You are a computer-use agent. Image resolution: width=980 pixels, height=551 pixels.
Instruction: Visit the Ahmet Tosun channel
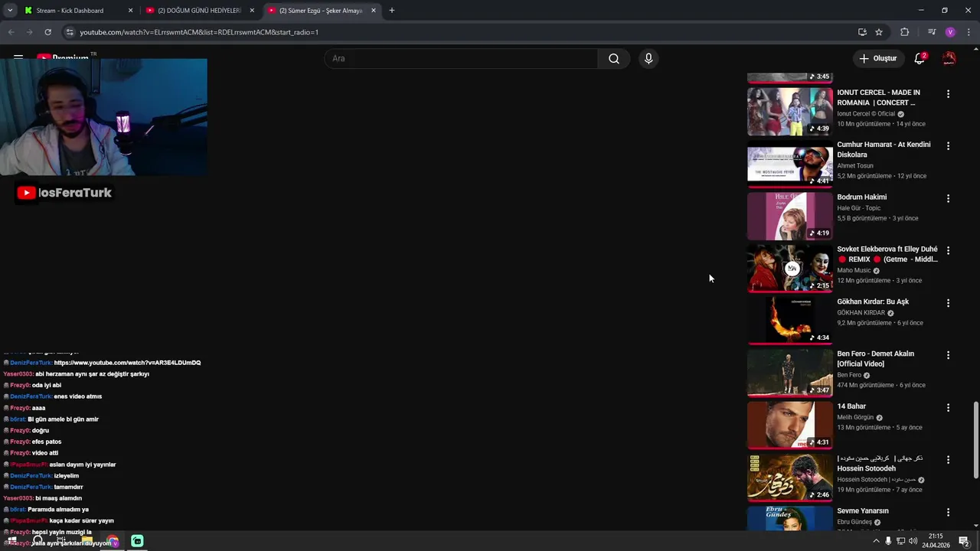(x=855, y=166)
